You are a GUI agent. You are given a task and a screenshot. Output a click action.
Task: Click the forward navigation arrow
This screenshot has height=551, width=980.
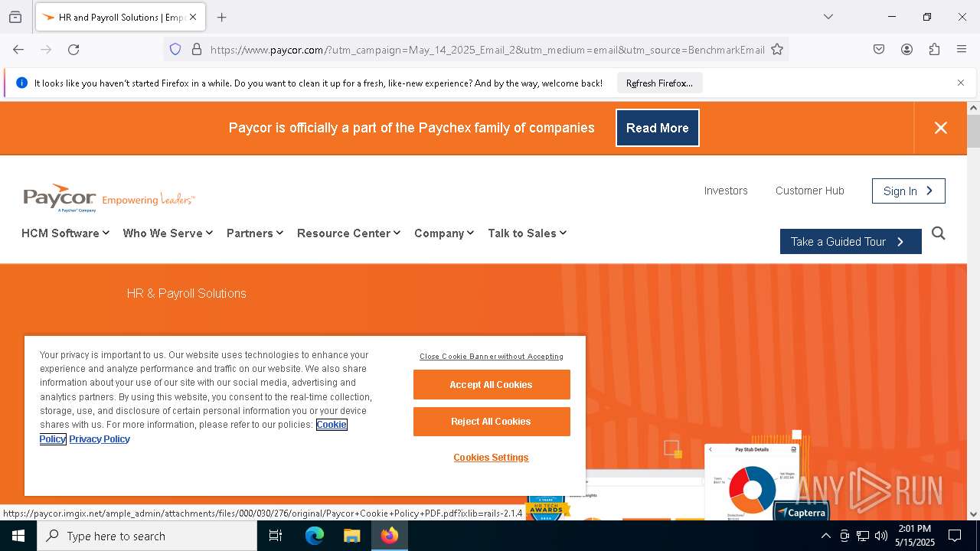[46, 49]
